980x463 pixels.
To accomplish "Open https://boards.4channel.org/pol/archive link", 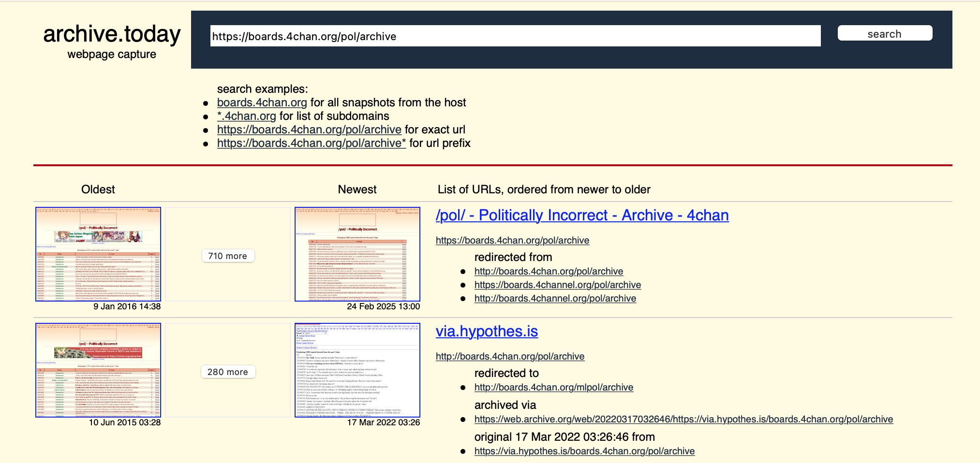I will click(557, 285).
